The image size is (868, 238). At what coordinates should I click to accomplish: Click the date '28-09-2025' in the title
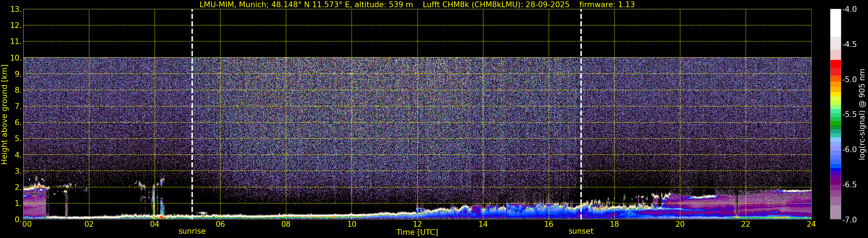pyautogui.click(x=548, y=5)
